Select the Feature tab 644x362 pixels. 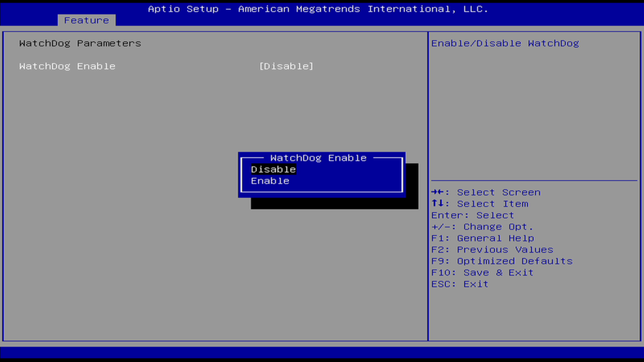coord(86,20)
